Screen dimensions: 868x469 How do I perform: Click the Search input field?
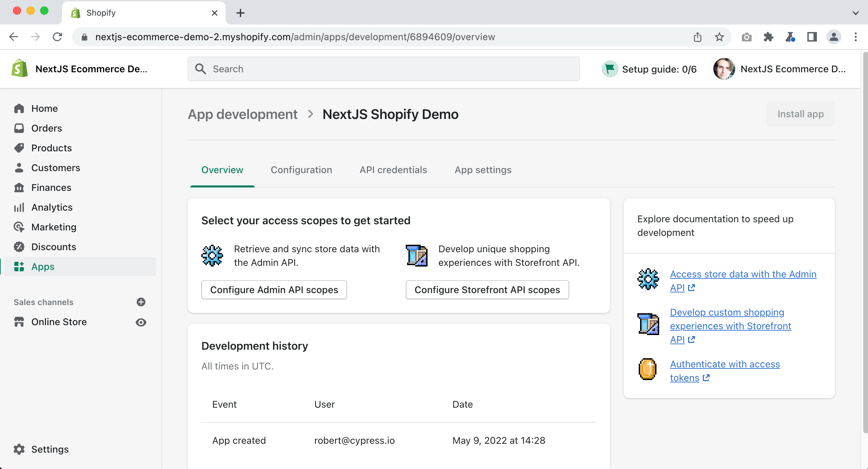383,69
